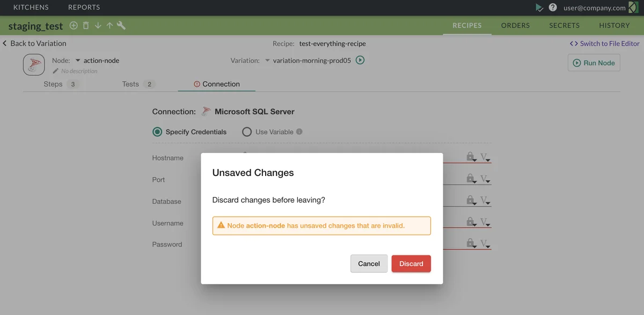Image resolution: width=644 pixels, height=315 pixels.
Task: Toggle the lock icon on the Hostname row
Action: [471, 157]
